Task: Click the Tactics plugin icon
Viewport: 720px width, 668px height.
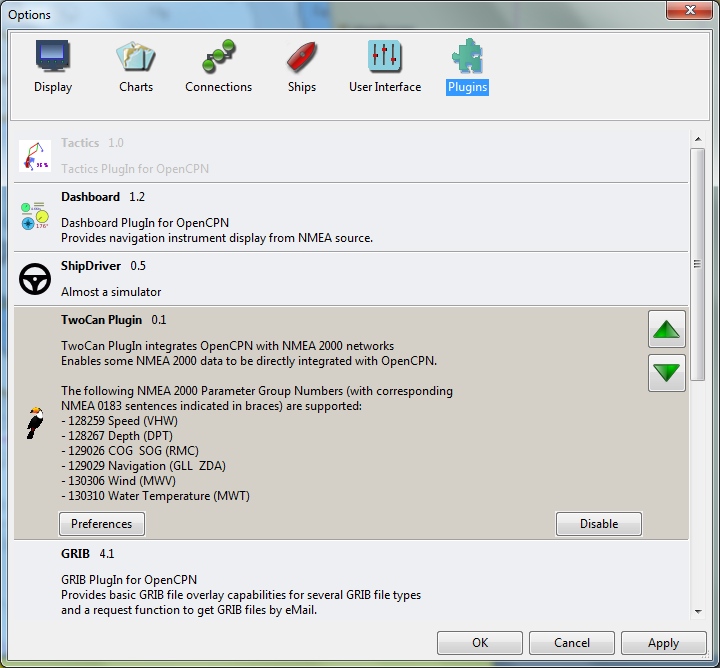Action: (x=35, y=156)
